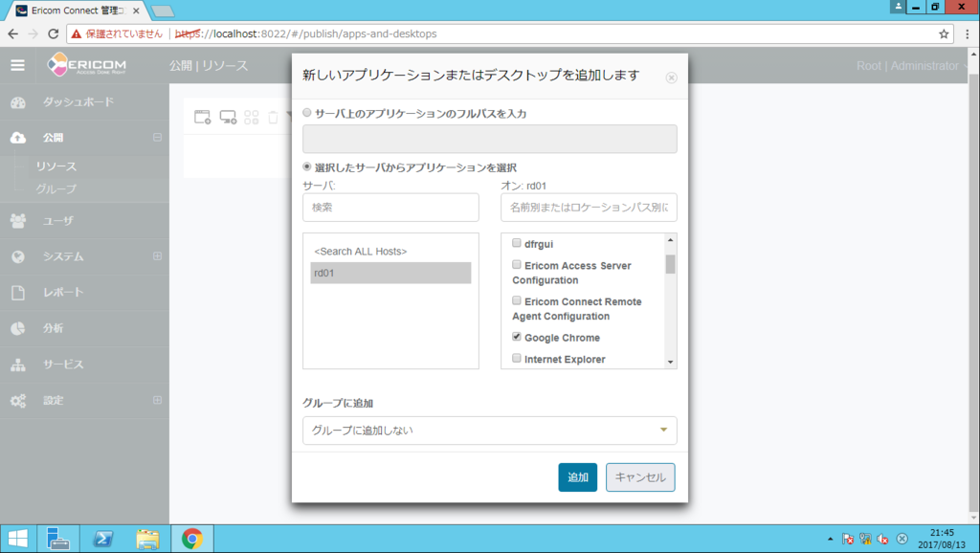Screen dimensions: 980x553
Task: Uncheck the Google Chrome checkbox
Action: [516, 337]
